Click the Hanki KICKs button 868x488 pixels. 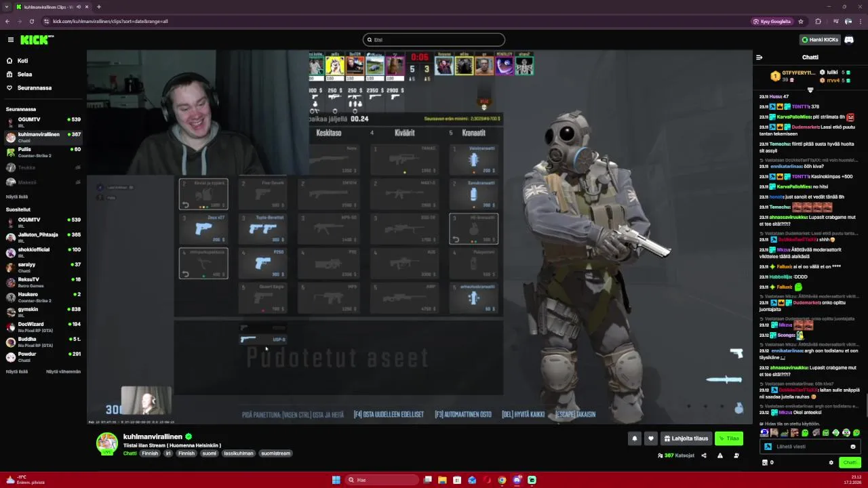pos(820,40)
